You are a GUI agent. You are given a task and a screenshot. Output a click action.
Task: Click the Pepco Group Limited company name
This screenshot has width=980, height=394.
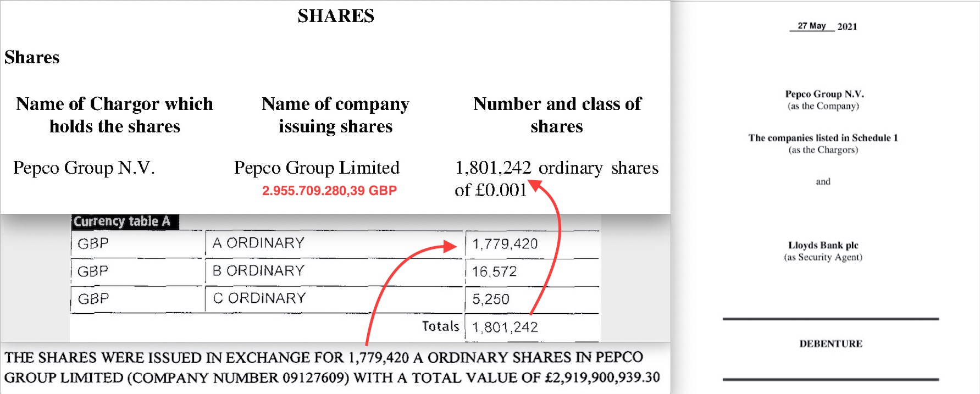tap(317, 168)
